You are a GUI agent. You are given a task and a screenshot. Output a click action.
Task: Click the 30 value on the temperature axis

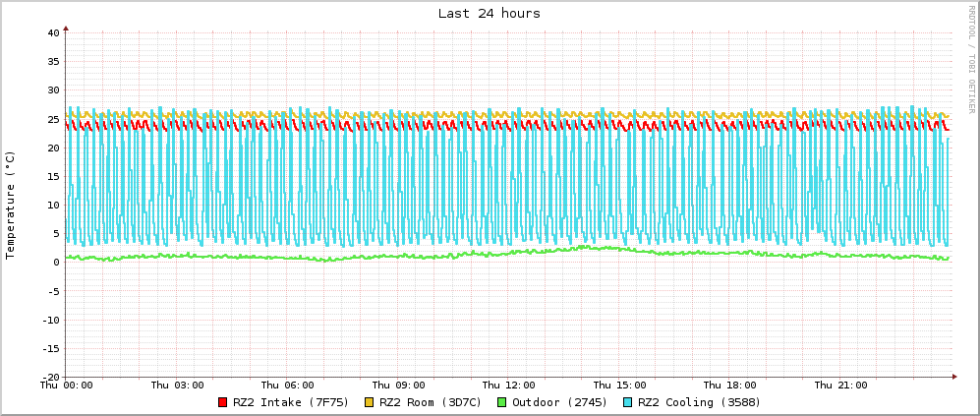[x=54, y=90]
